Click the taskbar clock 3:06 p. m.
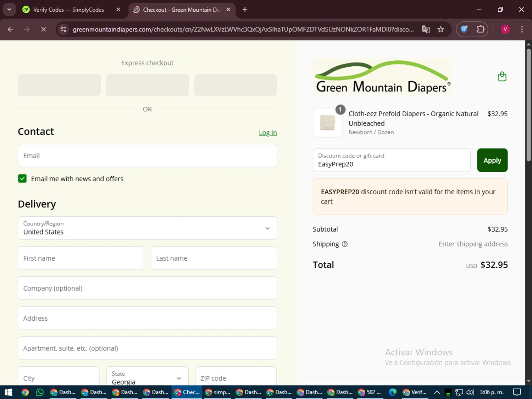Image resolution: width=532 pixels, height=399 pixels. point(492,392)
